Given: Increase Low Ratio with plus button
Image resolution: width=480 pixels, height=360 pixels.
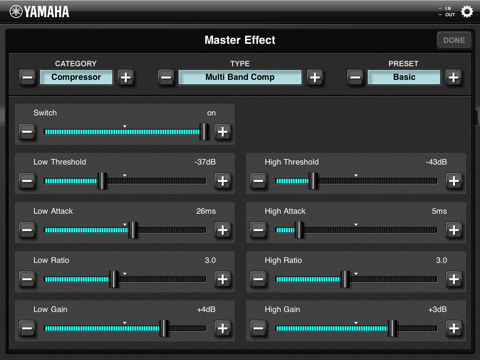Looking at the screenshot, I should click(223, 279).
